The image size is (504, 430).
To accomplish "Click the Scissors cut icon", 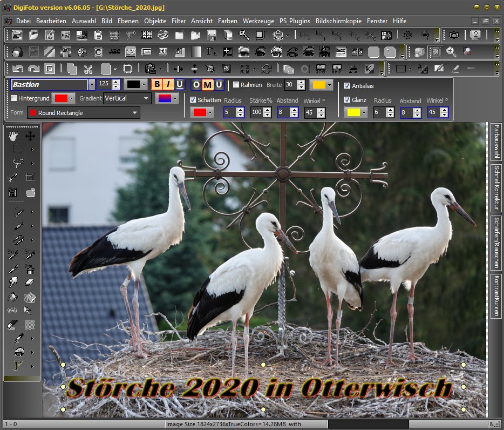I will tap(88, 69).
